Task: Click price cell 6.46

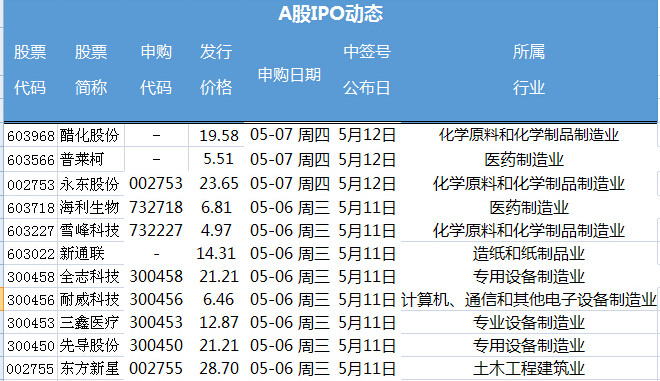Action: point(218,300)
